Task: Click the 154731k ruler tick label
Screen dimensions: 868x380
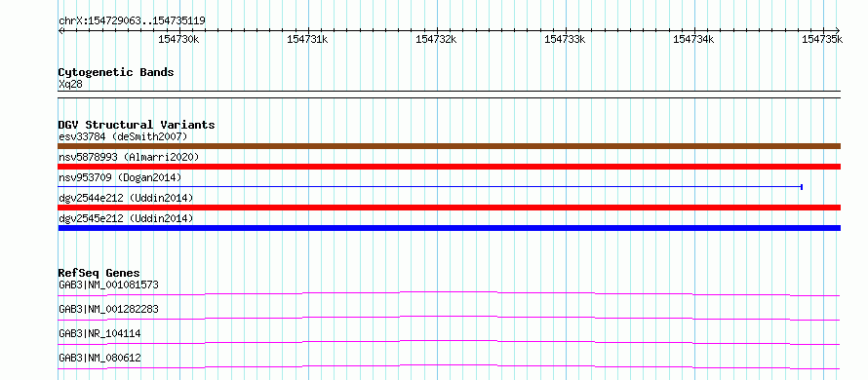Action: click(x=307, y=39)
